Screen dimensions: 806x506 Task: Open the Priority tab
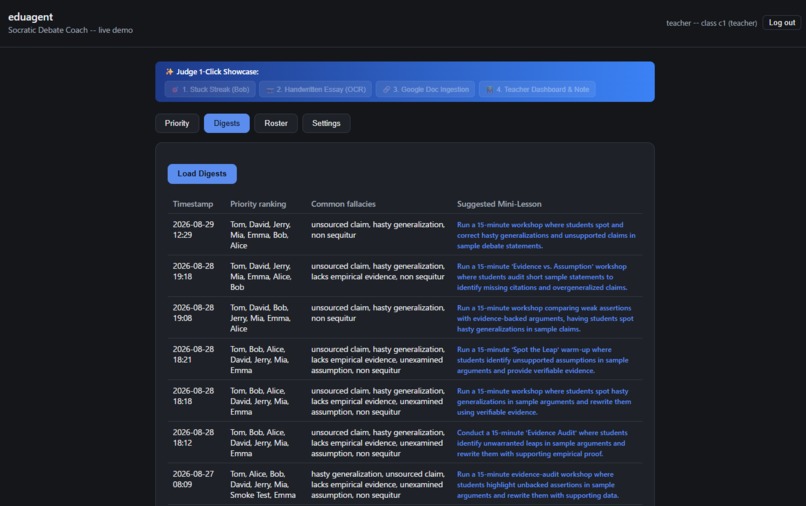click(177, 123)
